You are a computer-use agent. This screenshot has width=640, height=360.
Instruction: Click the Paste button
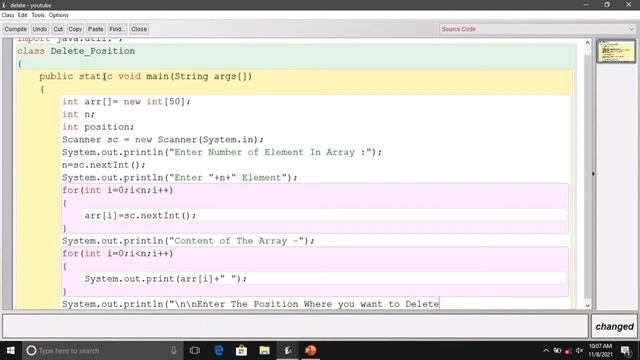96,29
